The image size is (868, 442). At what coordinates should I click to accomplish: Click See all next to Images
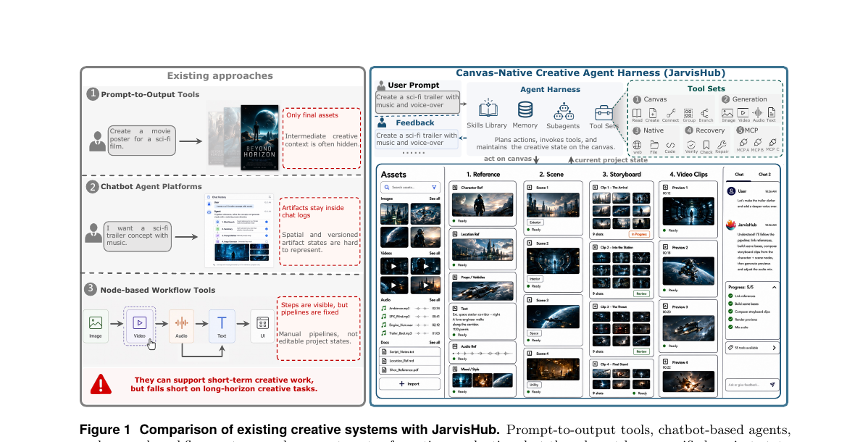(435, 199)
